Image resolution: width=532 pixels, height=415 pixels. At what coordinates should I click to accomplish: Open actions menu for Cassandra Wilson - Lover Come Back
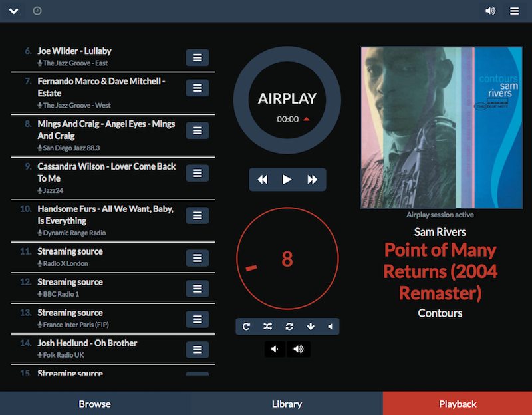[198, 173]
